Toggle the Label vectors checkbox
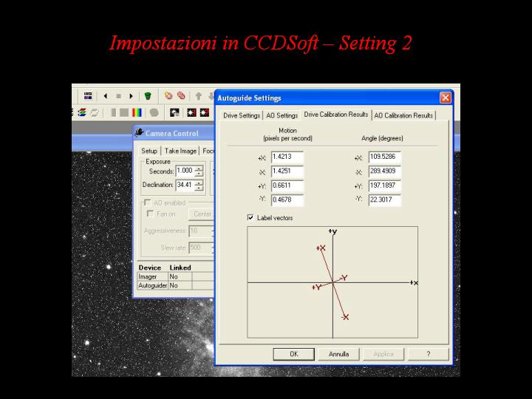The image size is (532, 399). pos(250,217)
